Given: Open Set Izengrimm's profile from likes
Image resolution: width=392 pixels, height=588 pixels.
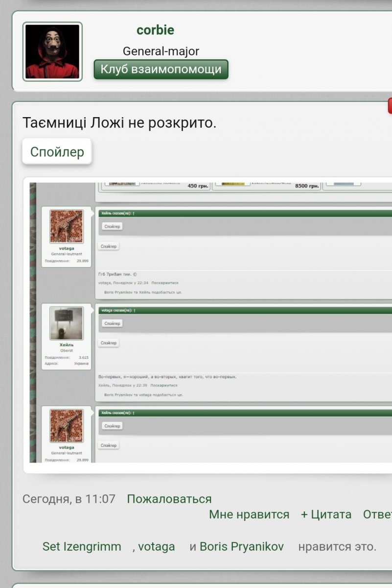Looking at the screenshot, I should 82,546.
